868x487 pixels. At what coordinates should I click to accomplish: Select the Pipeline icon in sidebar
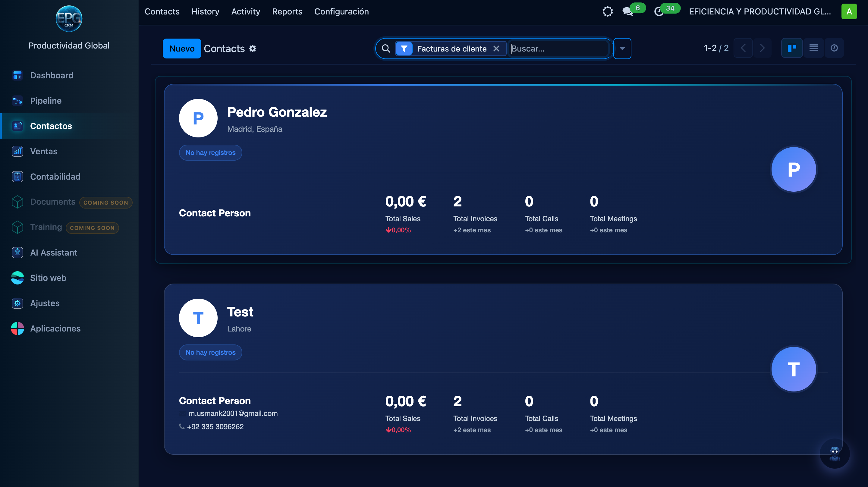17,100
